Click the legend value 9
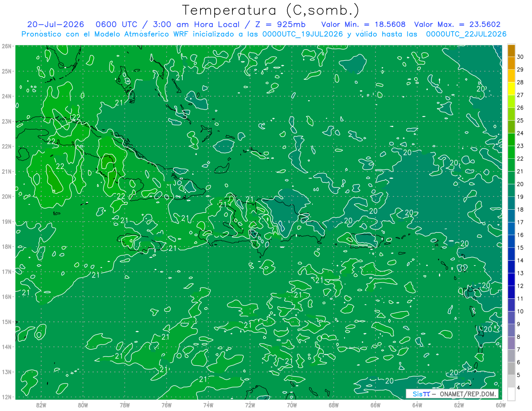532x411 pixels. pos(520,324)
